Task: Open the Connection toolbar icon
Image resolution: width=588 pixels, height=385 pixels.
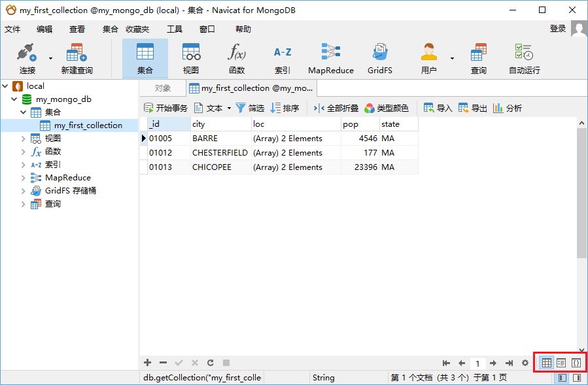Action: 27,58
